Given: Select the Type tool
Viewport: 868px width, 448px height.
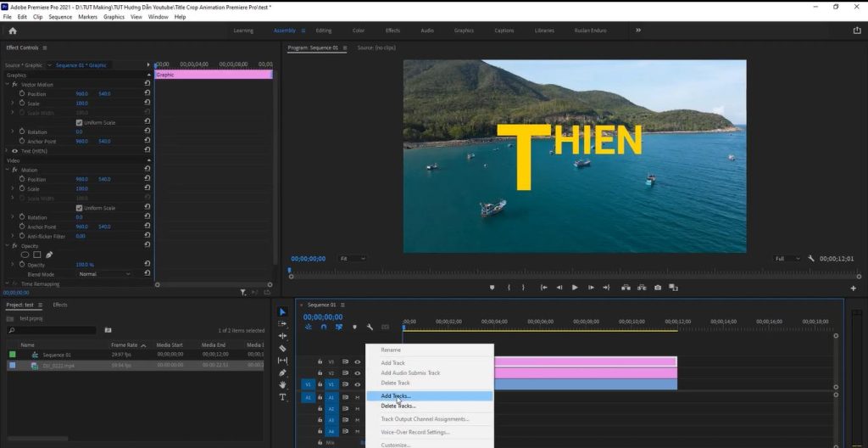Looking at the screenshot, I should [x=282, y=397].
